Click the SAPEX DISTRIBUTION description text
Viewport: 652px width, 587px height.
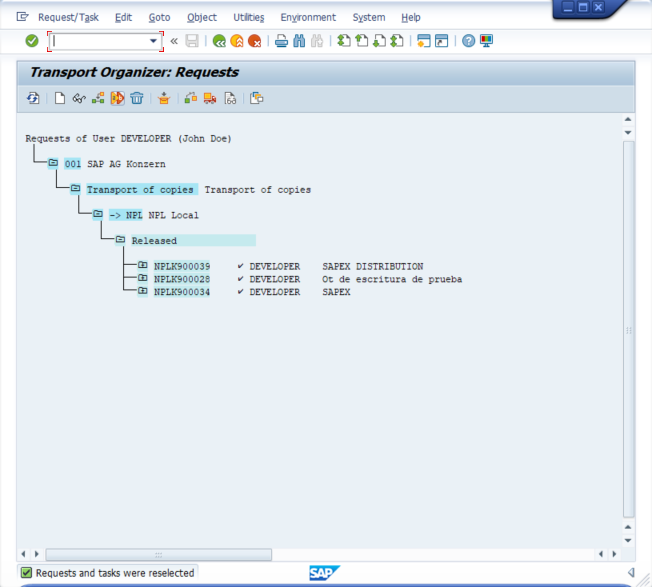coord(373,266)
